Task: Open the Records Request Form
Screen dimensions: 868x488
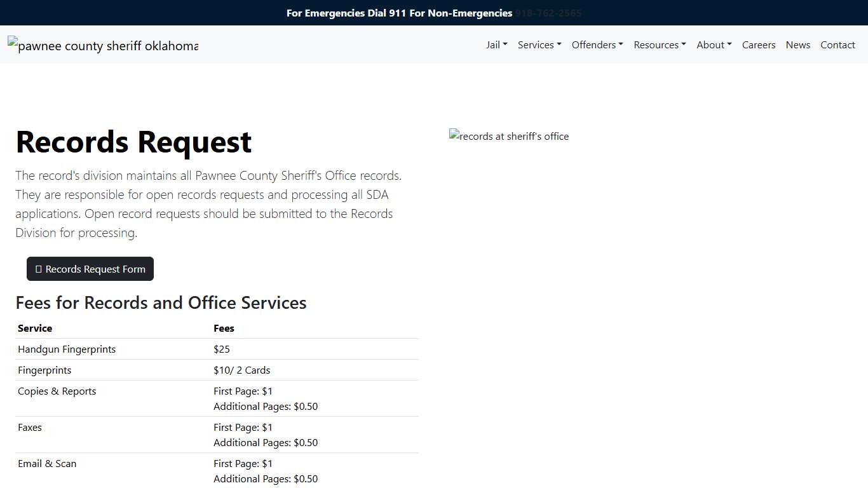Action: point(90,269)
